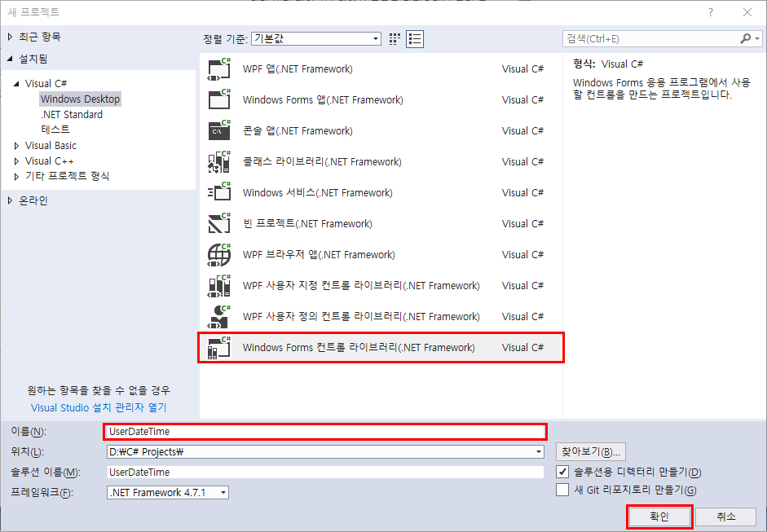Click the Windows Forms 컨트롤 라이브러리 icon
This screenshot has width=767, height=532.
pos(219,348)
